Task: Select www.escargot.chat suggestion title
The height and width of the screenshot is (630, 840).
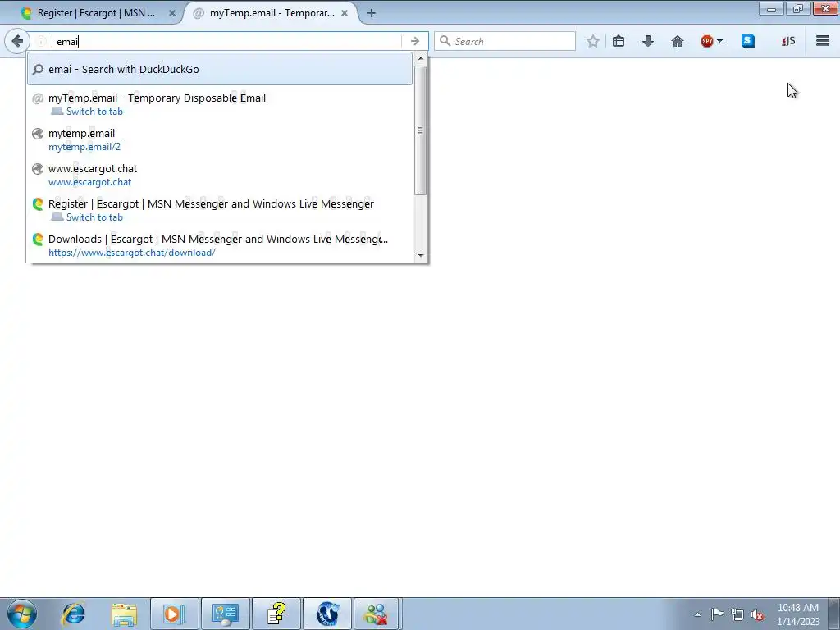Action: (x=93, y=169)
